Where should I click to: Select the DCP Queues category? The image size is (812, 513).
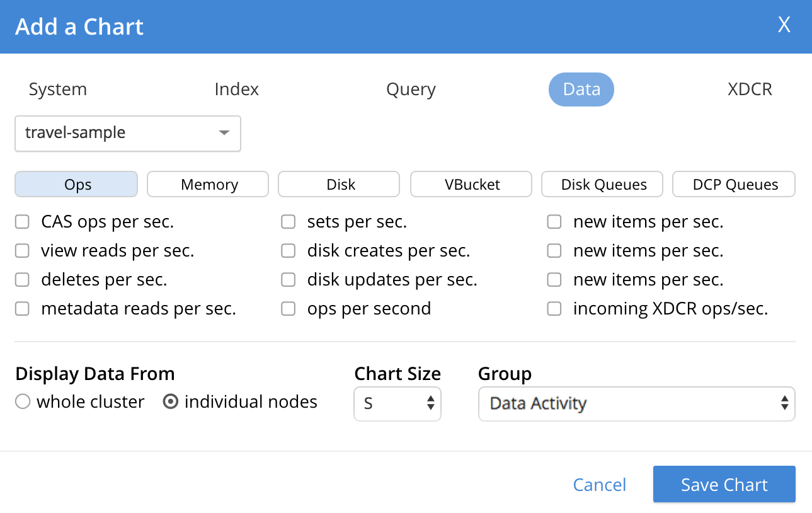coord(734,185)
